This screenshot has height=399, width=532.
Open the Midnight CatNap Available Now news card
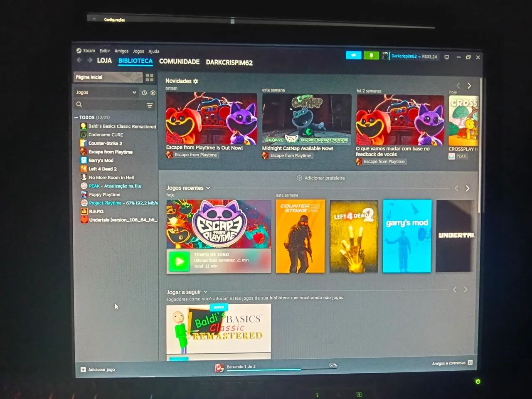(x=306, y=126)
